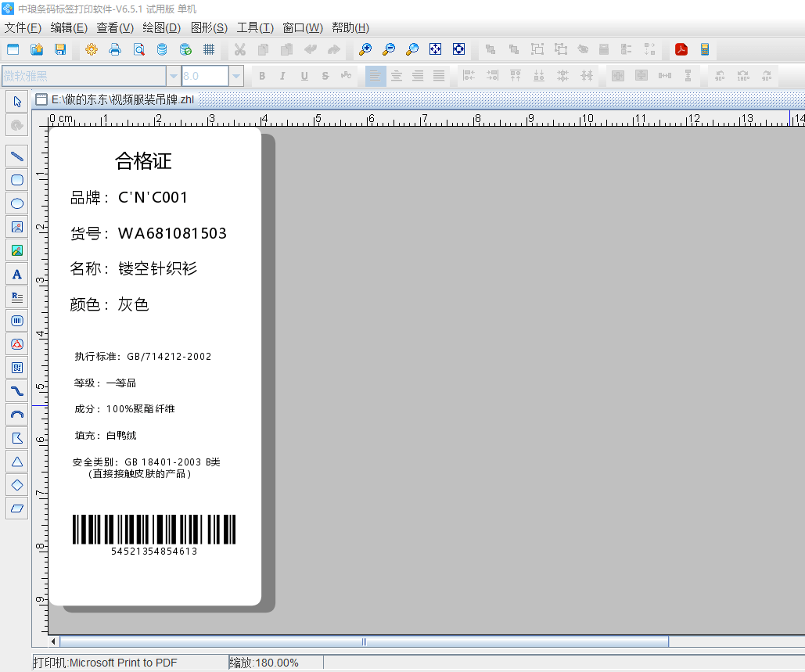The width and height of the screenshot is (805, 672).
Task: Select the triangle shape tool
Action: point(17,462)
